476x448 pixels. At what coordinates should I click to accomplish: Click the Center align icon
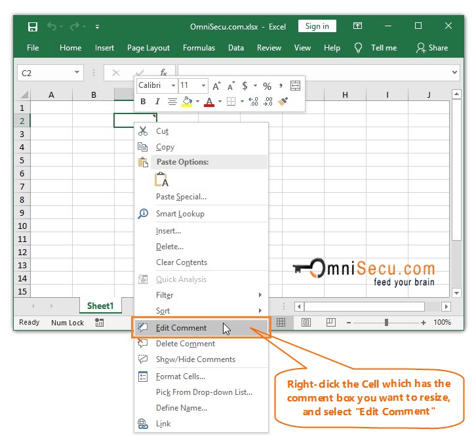172,102
